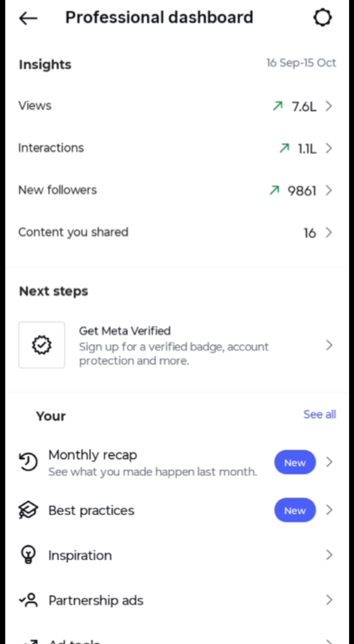Screen dimensions: 354x644
Task: Tap the back arrow icon
Action: pos(28,18)
